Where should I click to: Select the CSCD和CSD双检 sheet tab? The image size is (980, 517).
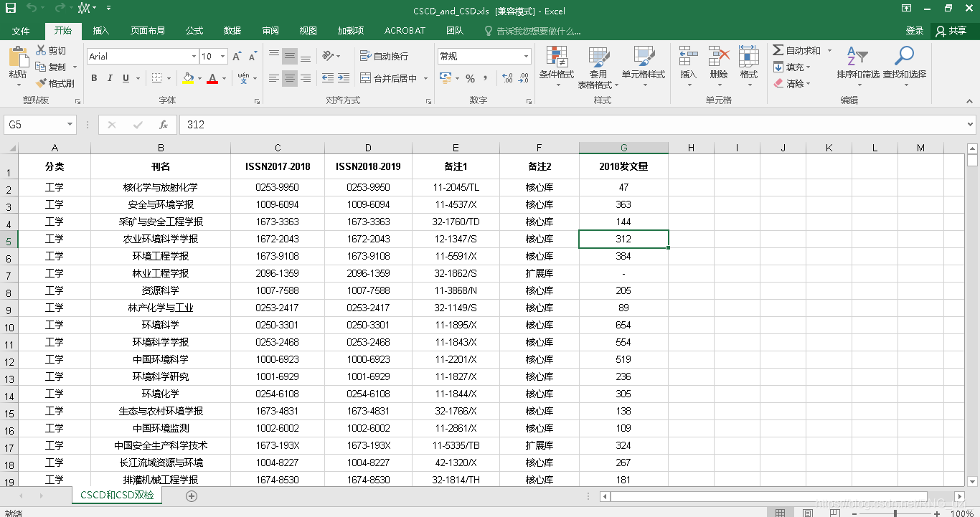(x=117, y=495)
